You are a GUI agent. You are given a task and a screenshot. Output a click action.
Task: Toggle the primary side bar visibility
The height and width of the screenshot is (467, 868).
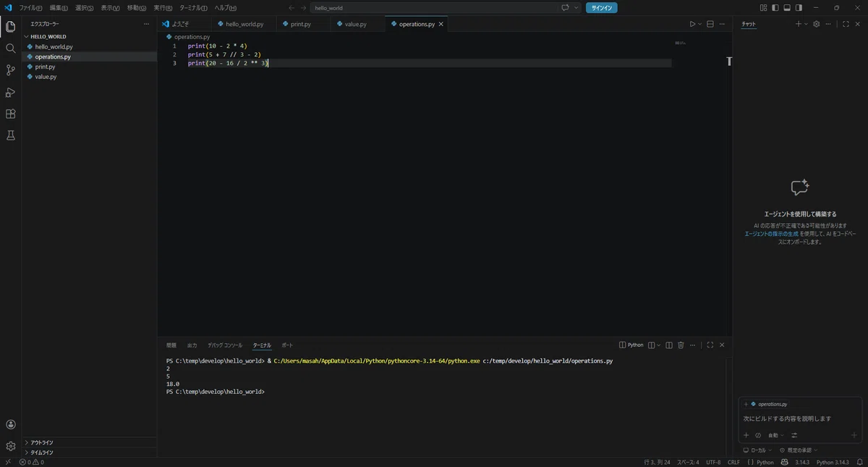775,8
